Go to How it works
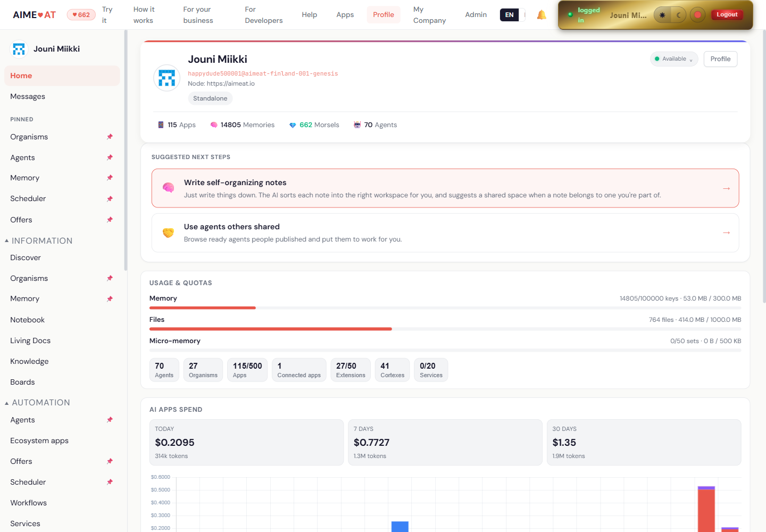The width and height of the screenshot is (766, 532). pyautogui.click(x=144, y=15)
